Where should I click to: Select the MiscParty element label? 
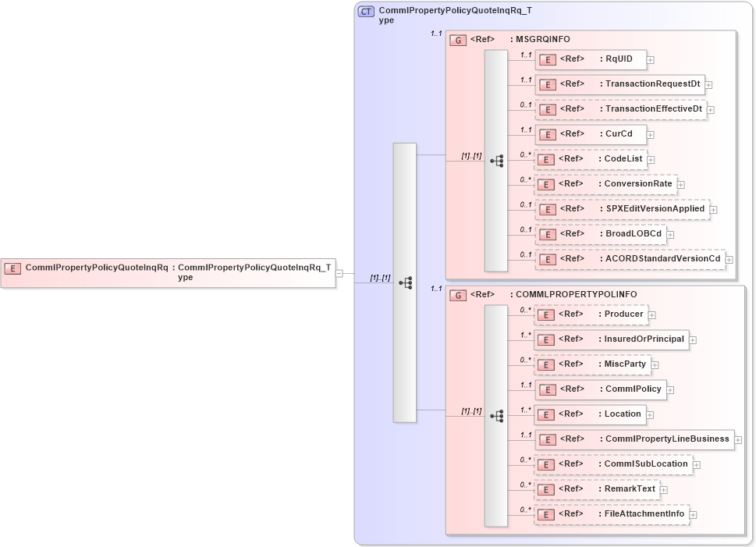pyautogui.click(x=624, y=364)
